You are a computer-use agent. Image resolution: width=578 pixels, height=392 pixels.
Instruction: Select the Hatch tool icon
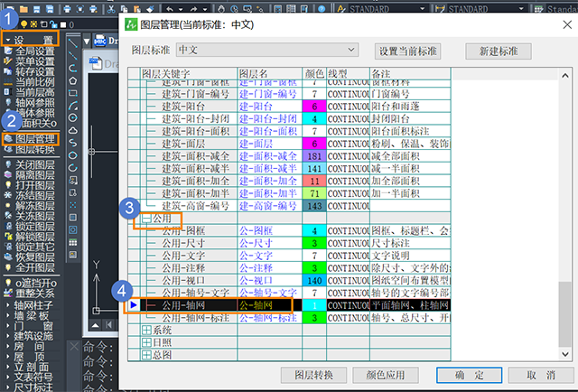pos(72,217)
